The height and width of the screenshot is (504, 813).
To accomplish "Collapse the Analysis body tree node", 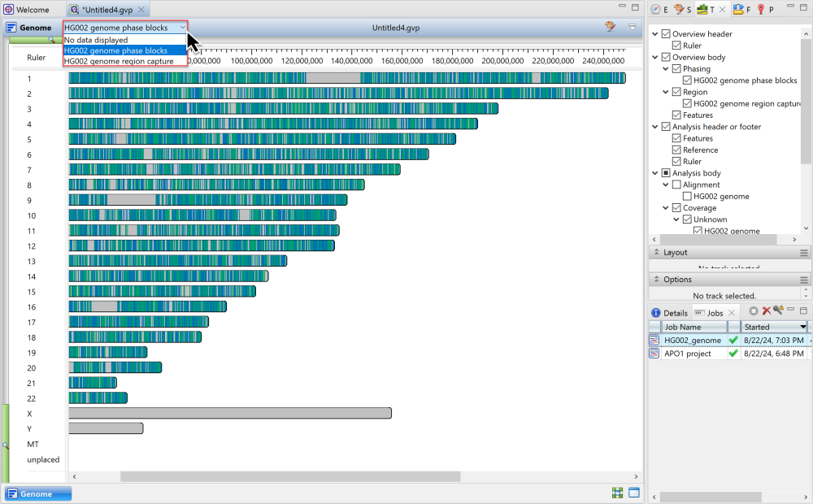I will click(655, 173).
